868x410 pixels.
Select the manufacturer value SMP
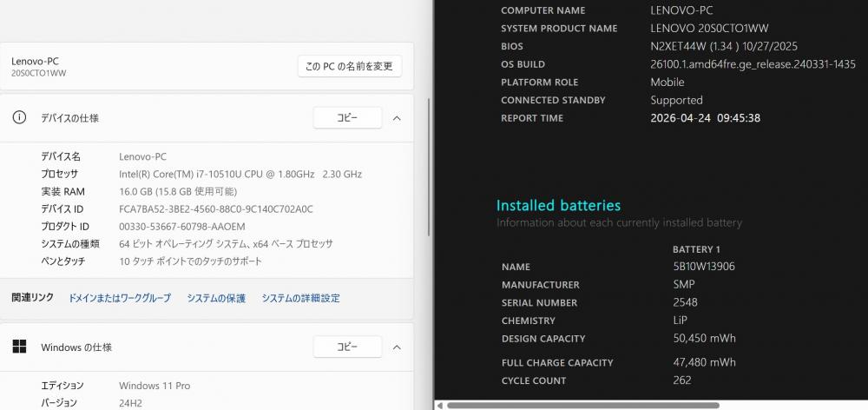[x=684, y=284]
